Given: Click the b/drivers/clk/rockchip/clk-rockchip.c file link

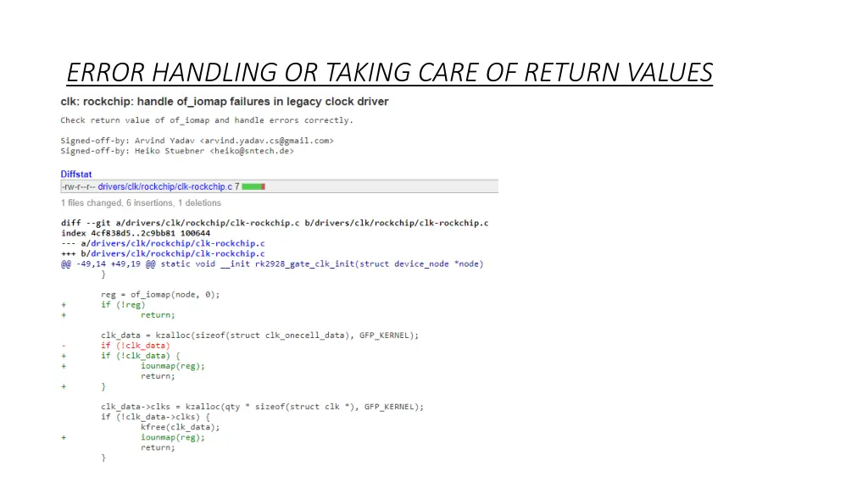Looking at the screenshot, I should coord(177,254).
